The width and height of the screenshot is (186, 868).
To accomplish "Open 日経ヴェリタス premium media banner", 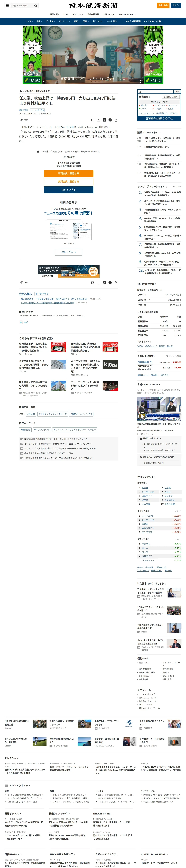I will (69, 271).
